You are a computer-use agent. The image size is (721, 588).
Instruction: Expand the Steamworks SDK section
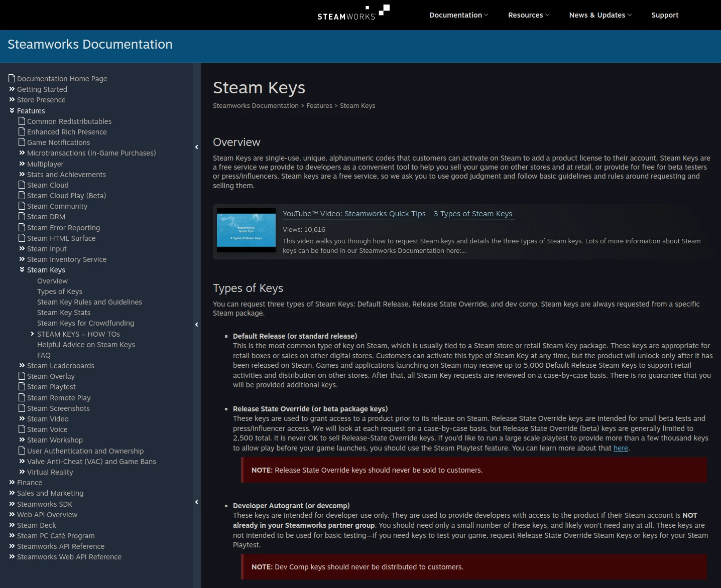point(12,504)
